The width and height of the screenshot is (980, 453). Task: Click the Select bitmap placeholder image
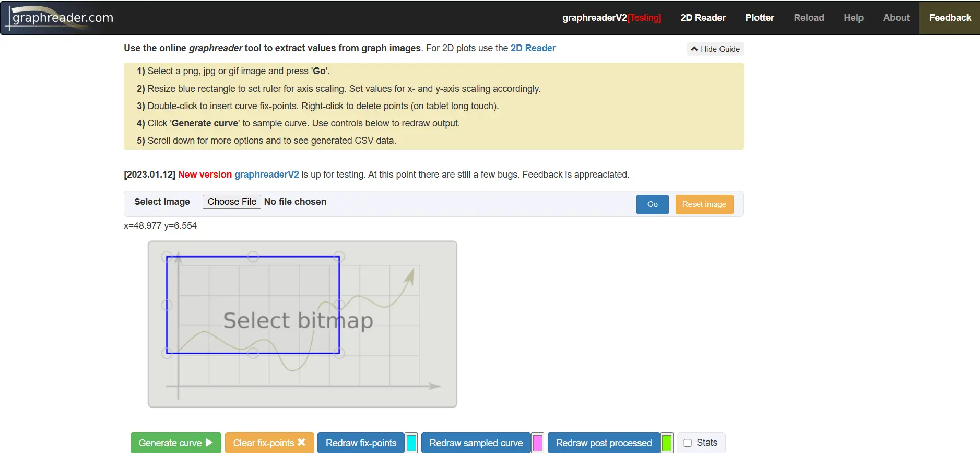click(x=302, y=324)
